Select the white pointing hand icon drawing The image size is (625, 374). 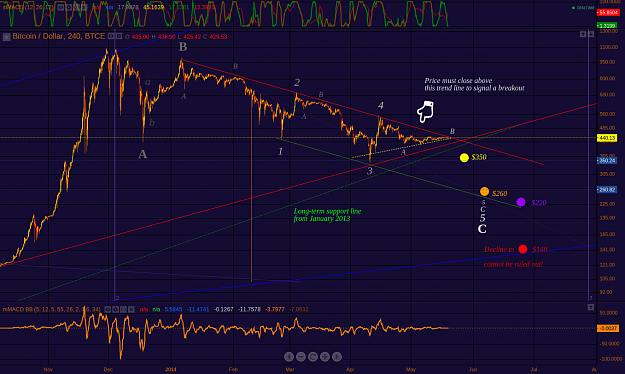click(425, 111)
